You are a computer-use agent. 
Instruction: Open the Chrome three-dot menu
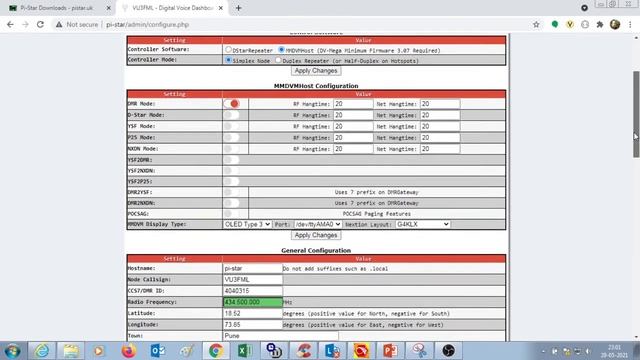pos(630,24)
